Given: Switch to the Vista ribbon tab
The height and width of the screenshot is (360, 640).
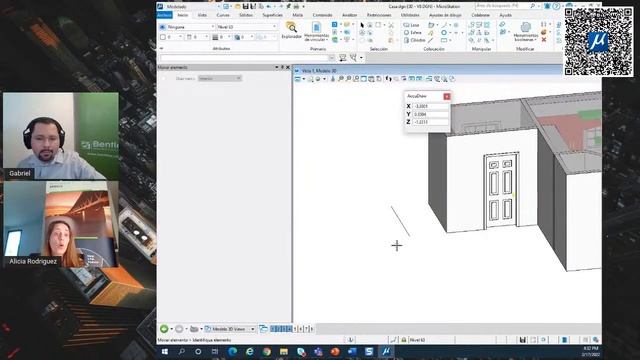Looking at the screenshot, I should point(202,15).
